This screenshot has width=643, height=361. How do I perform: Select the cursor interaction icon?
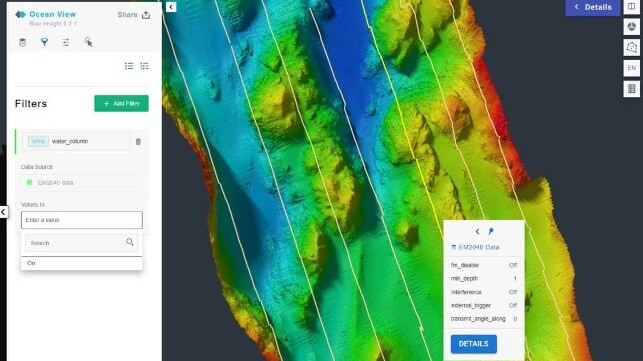(x=88, y=42)
